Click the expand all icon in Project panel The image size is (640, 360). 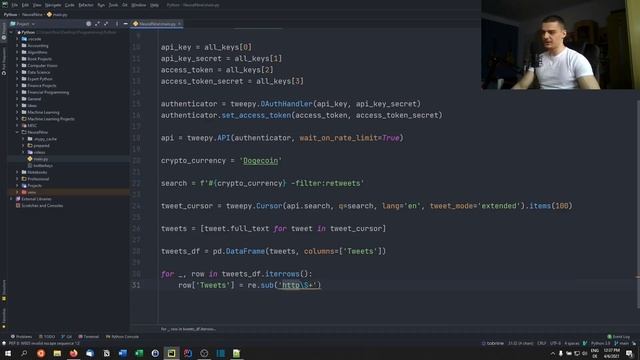(x=97, y=24)
